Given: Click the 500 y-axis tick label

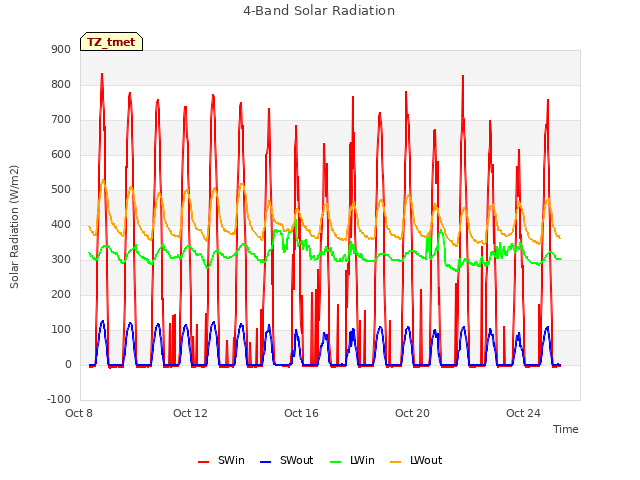Looking at the screenshot, I should pos(61,190).
